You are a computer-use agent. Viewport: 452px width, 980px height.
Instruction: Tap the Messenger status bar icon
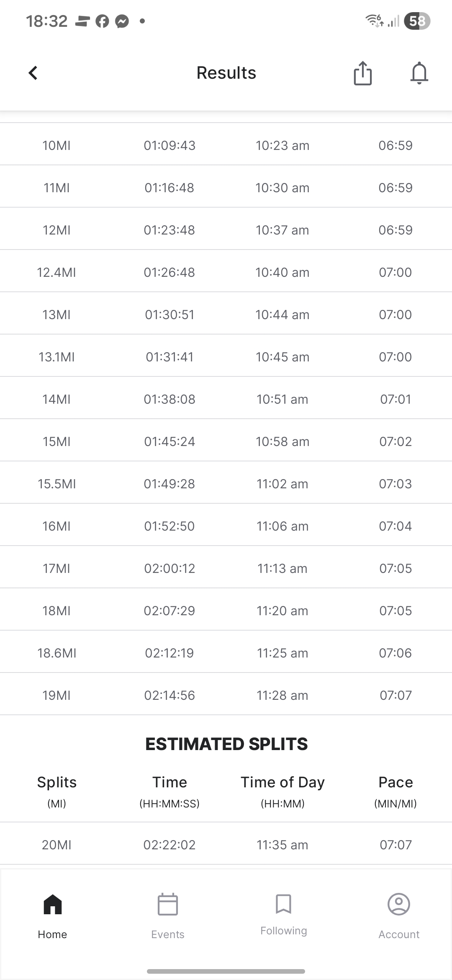pyautogui.click(x=122, y=21)
